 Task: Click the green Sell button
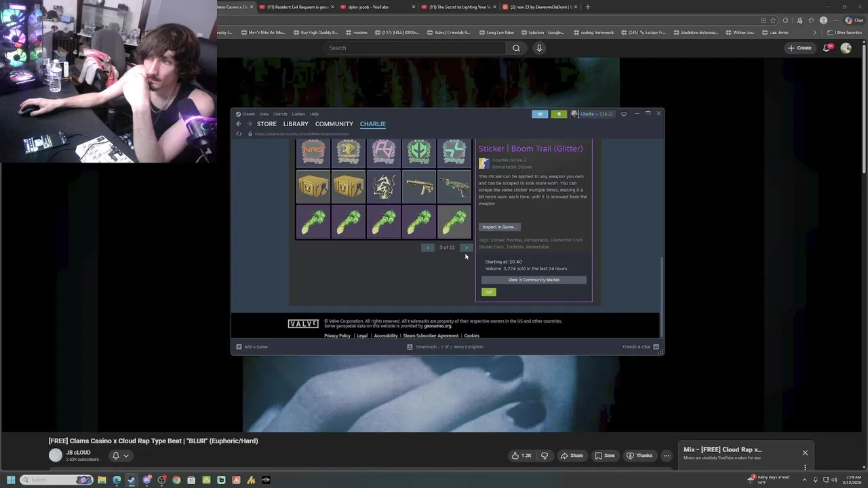(489, 292)
